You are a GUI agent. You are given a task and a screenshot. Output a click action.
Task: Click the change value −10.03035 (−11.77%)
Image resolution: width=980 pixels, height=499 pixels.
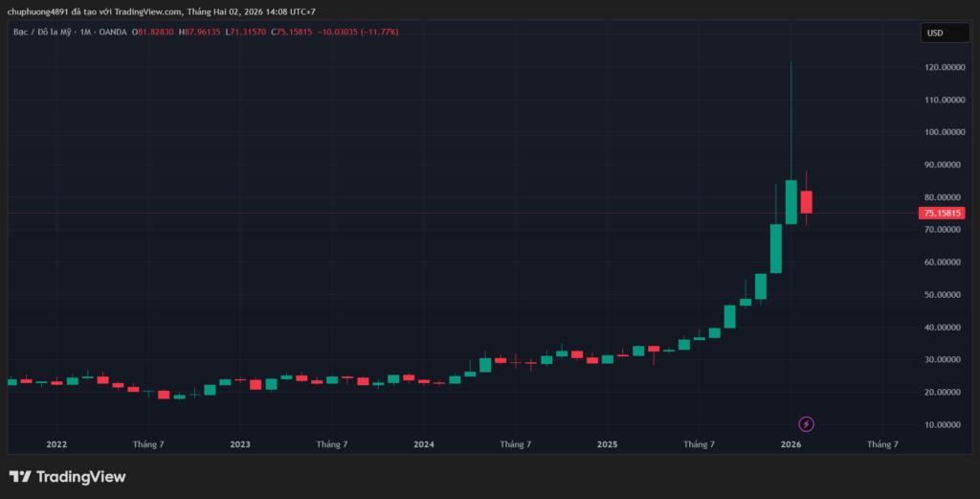coord(357,33)
